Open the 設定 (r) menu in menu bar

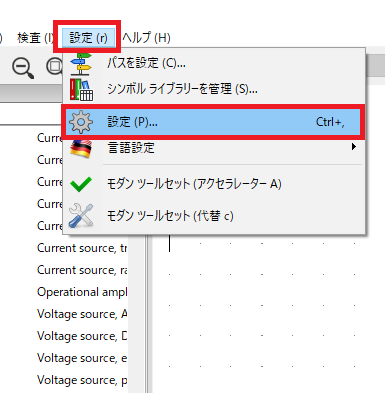(x=88, y=38)
